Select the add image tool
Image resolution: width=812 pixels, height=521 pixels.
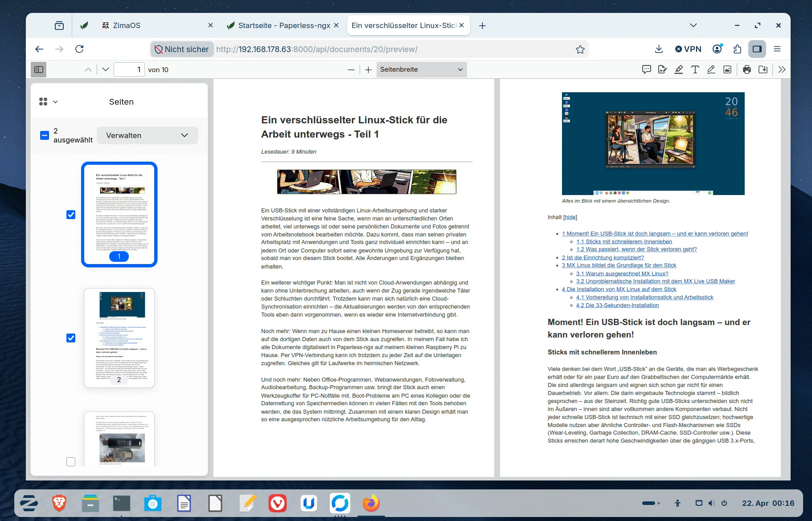(727, 69)
